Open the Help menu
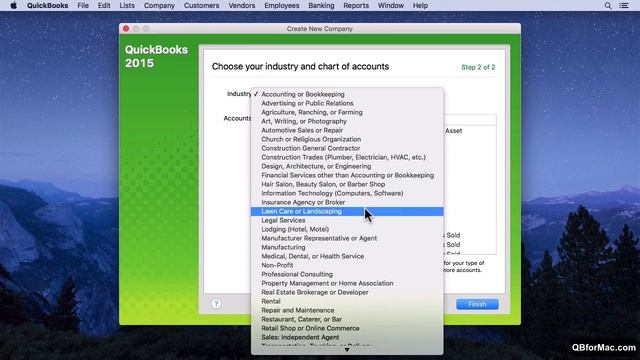The height and width of the screenshot is (360, 640). [x=420, y=6]
